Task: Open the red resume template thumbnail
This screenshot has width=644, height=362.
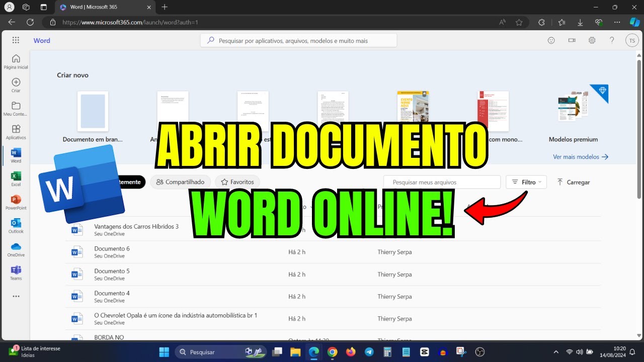Action: 493,111
